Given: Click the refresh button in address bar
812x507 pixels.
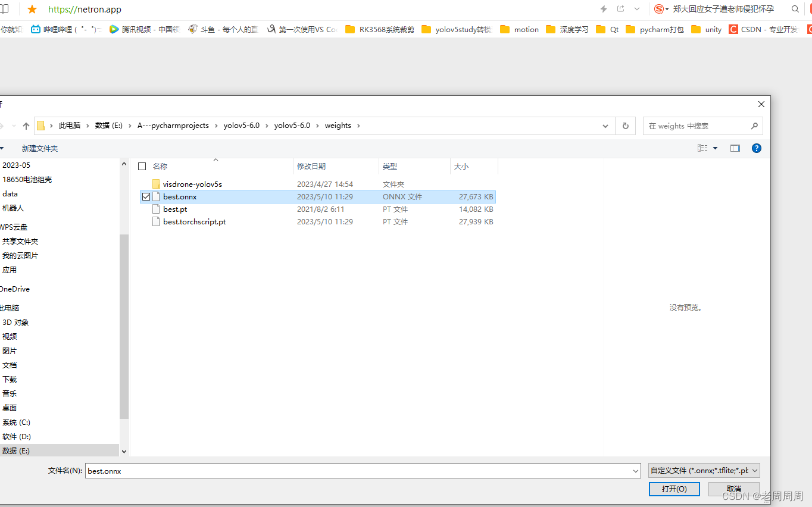Looking at the screenshot, I should pos(625,126).
